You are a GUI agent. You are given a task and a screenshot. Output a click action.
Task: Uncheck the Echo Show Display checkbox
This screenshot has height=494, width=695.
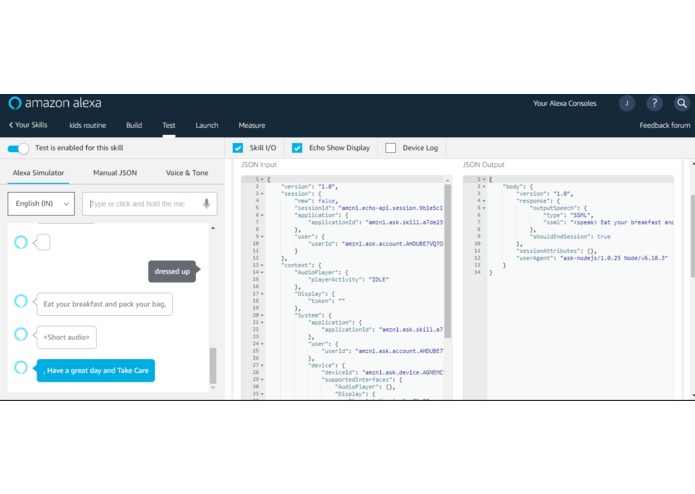pos(297,148)
